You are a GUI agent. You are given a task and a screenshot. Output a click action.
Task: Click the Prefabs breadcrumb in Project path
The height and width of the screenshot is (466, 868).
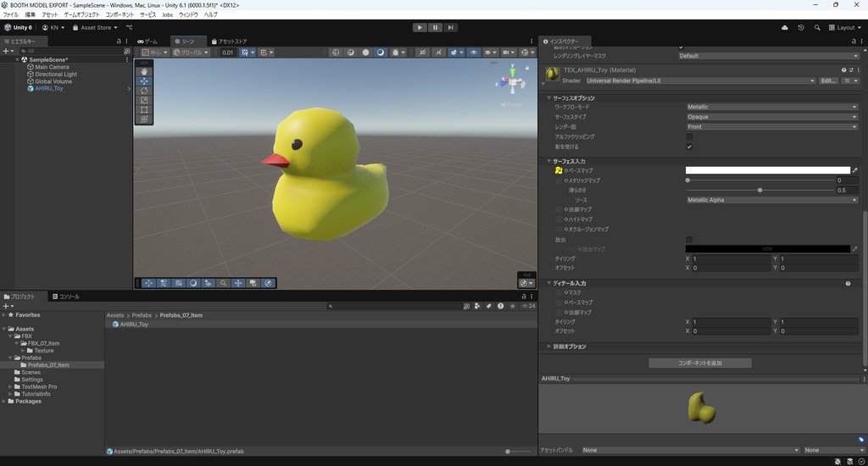[142, 315]
